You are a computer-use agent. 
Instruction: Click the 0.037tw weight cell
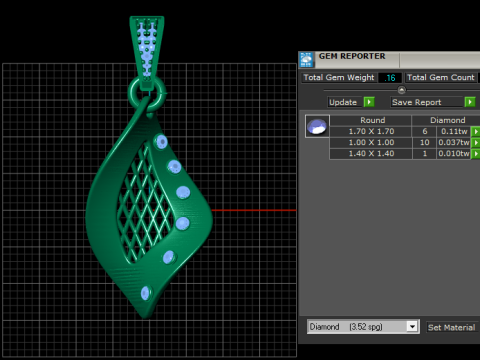coord(454,143)
